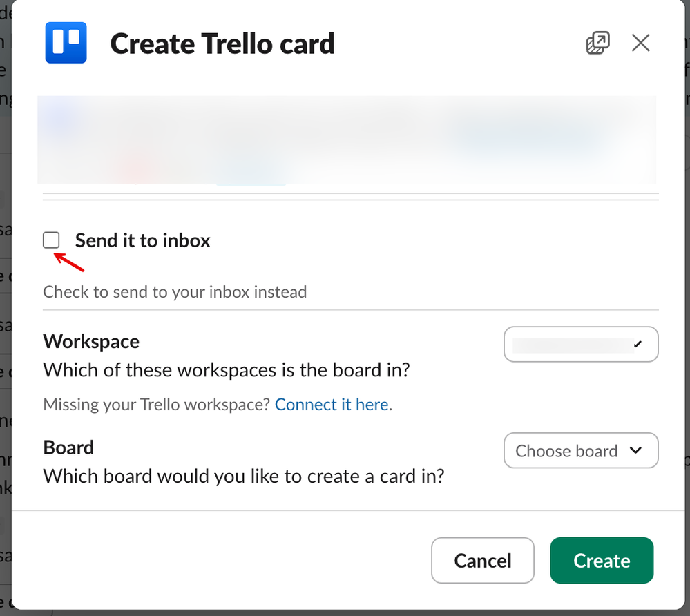The width and height of the screenshot is (690, 616).
Task: Click the "Check to send to your inbox instead" hint
Action: tap(175, 291)
